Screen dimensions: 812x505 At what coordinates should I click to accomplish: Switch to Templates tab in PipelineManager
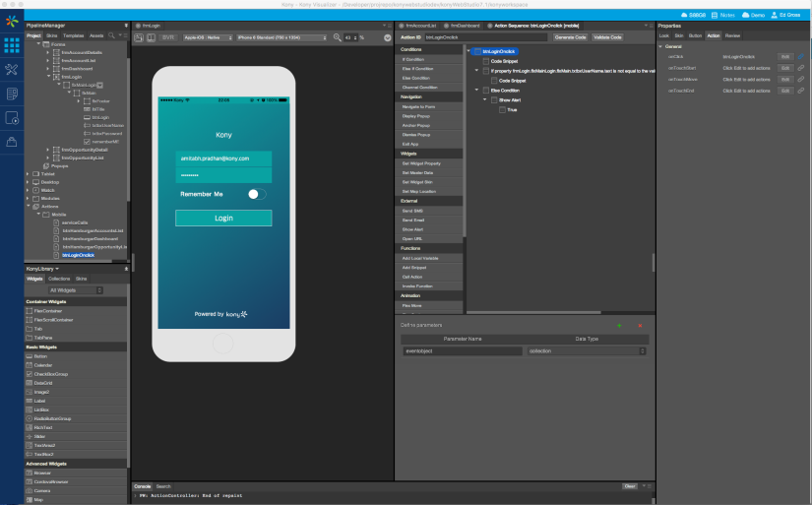click(74, 35)
